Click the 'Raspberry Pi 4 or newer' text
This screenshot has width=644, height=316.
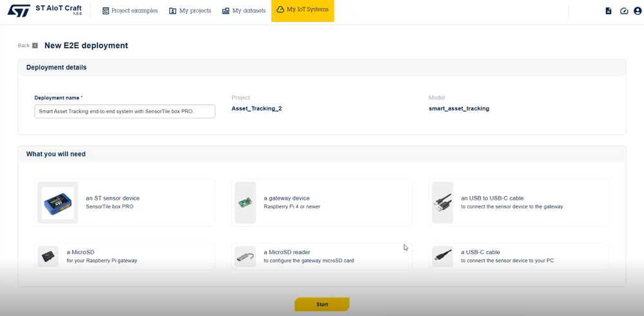point(292,207)
